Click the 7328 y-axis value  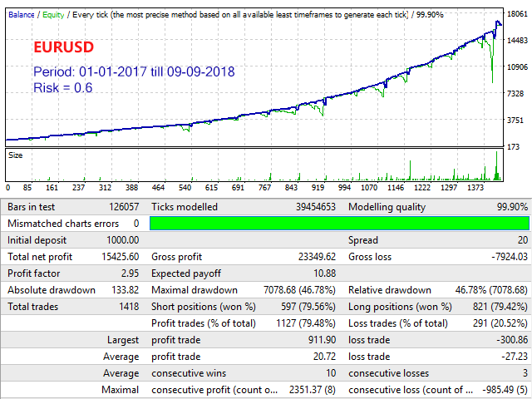(515, 94)
